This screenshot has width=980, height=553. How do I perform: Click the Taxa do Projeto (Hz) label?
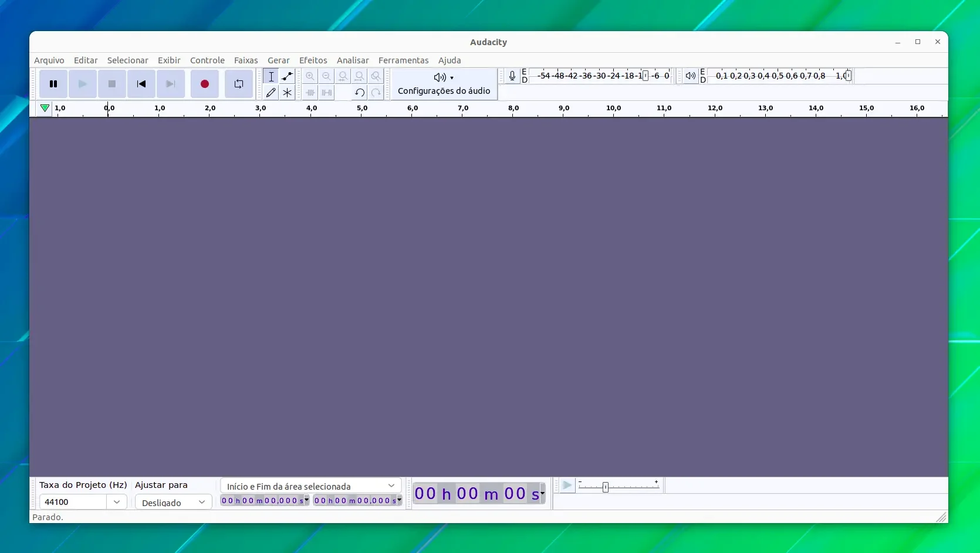point(83,485)
